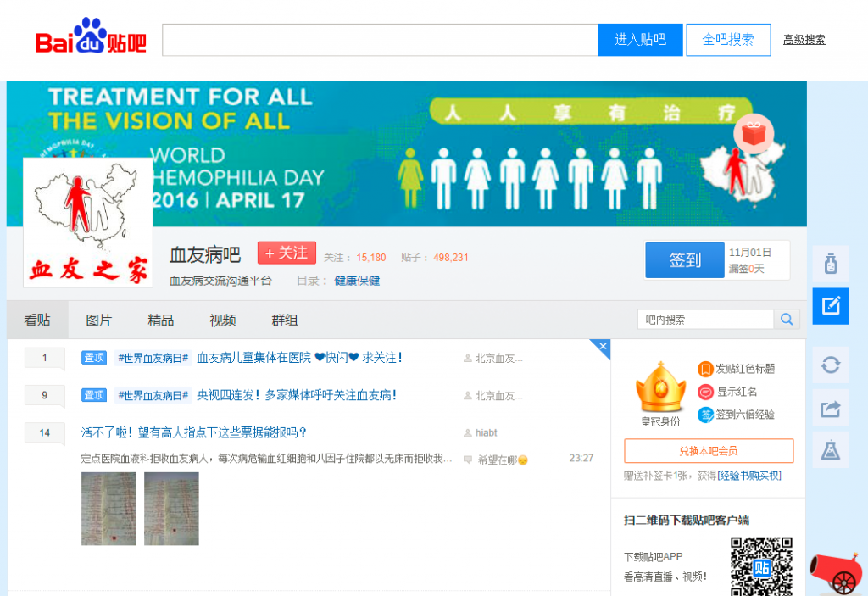Refresh the page with the circular arrows icon
Viewport: 868px width, 596px height.
[x=831, y=365]
